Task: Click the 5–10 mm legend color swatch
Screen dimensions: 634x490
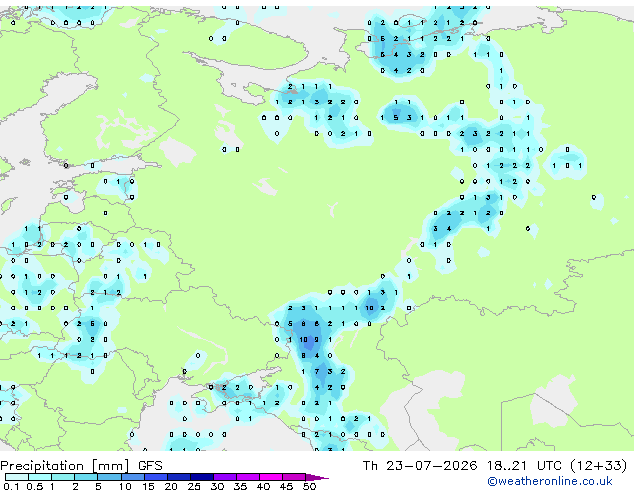Action: [110, 477]
